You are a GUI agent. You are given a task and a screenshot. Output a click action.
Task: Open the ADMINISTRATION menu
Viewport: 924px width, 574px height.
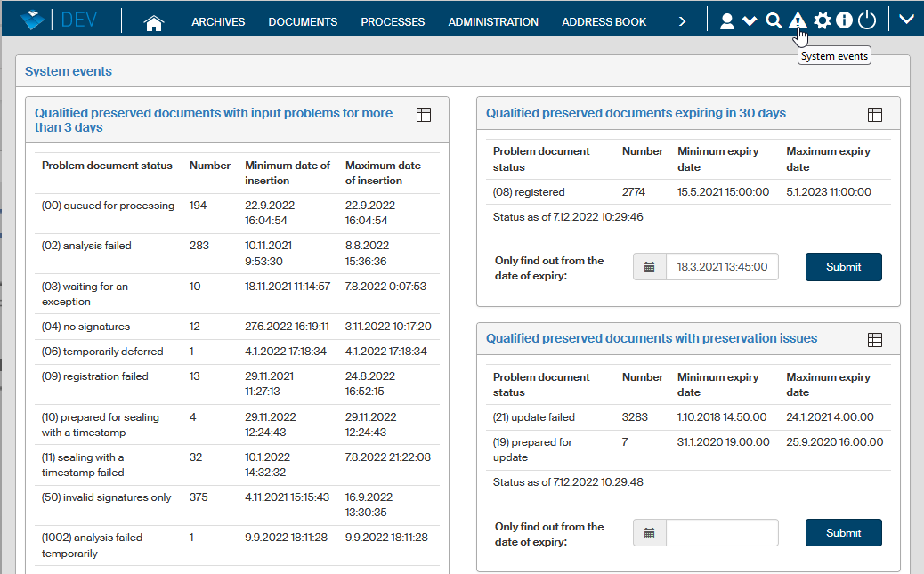(493, 22)
